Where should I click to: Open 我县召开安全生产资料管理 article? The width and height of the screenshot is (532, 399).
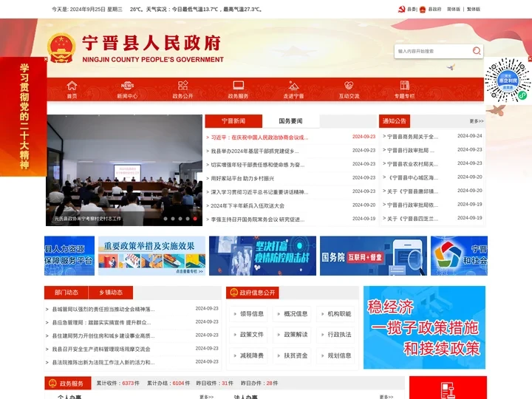101,349
